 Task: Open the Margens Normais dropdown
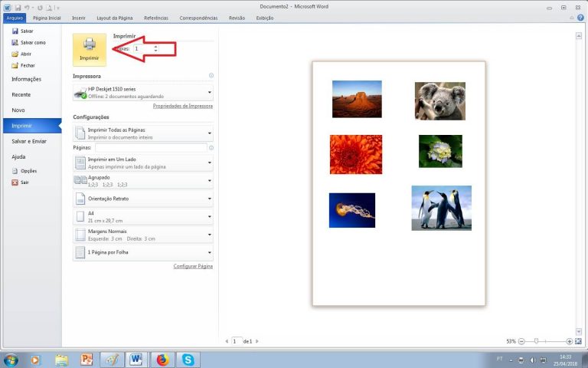(x=143, y=234)
